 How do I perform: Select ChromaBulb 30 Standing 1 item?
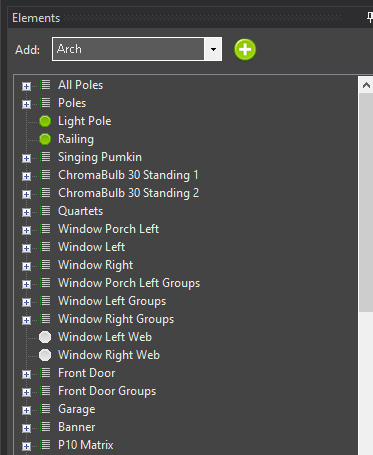point(128,175)
